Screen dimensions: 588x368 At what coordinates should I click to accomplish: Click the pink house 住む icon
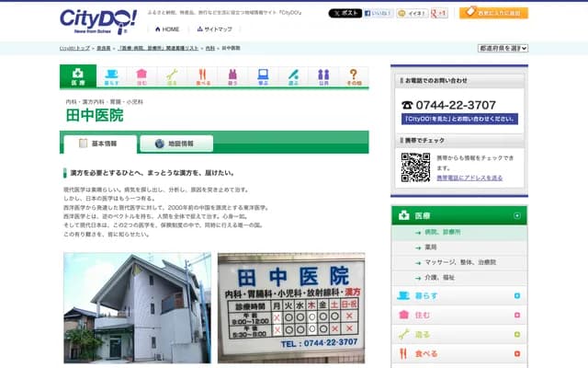(x=141, y=76)
